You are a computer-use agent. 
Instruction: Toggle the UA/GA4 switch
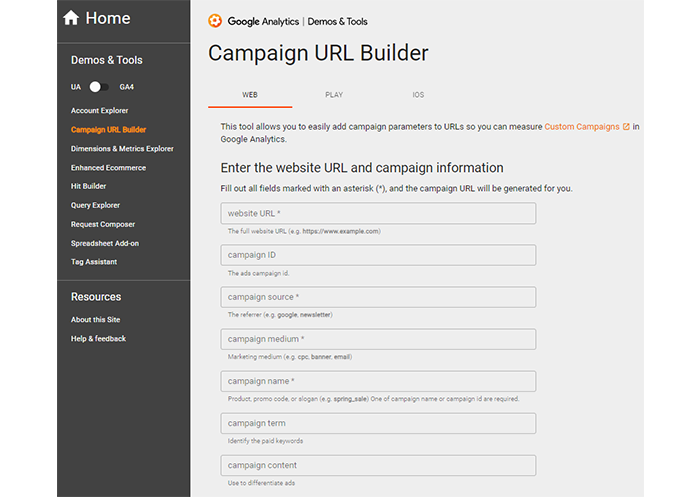(x=99, y=87)
